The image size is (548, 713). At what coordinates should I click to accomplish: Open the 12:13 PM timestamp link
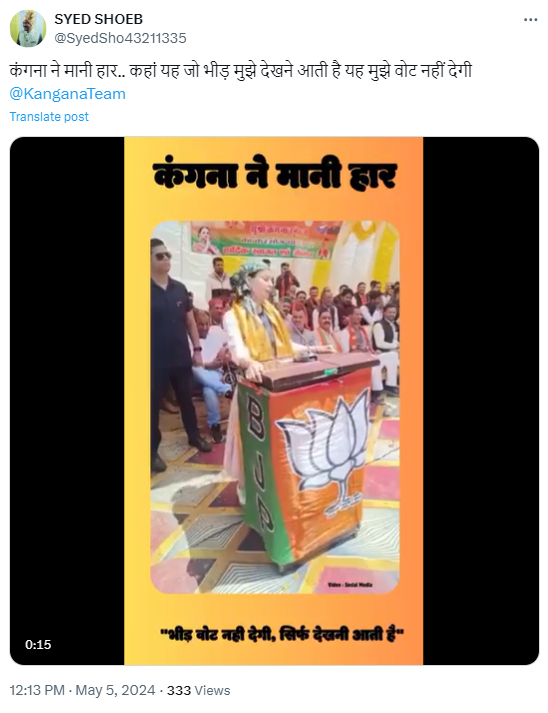point(37,690)
